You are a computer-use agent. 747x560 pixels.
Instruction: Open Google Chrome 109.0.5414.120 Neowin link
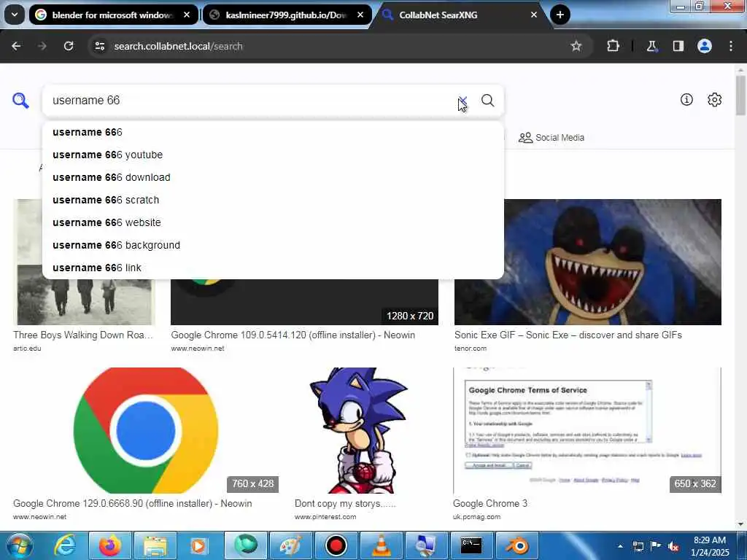pos(293,335)
